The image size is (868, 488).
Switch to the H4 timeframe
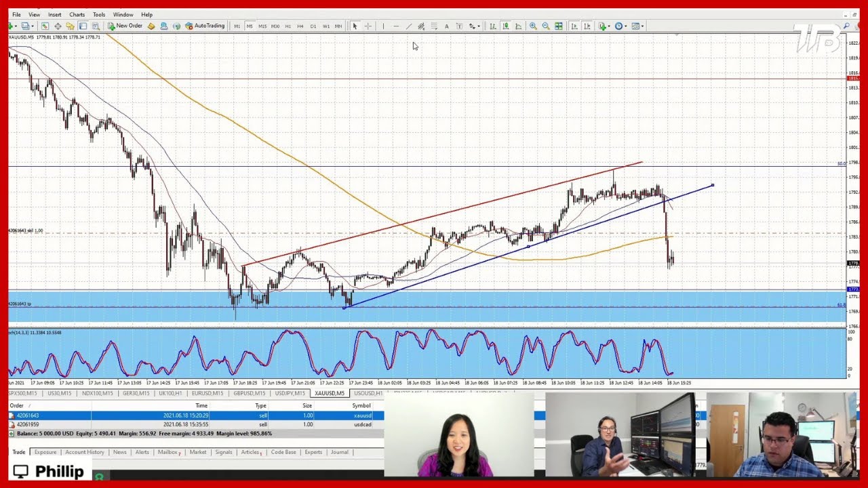[x=300, y=26]
